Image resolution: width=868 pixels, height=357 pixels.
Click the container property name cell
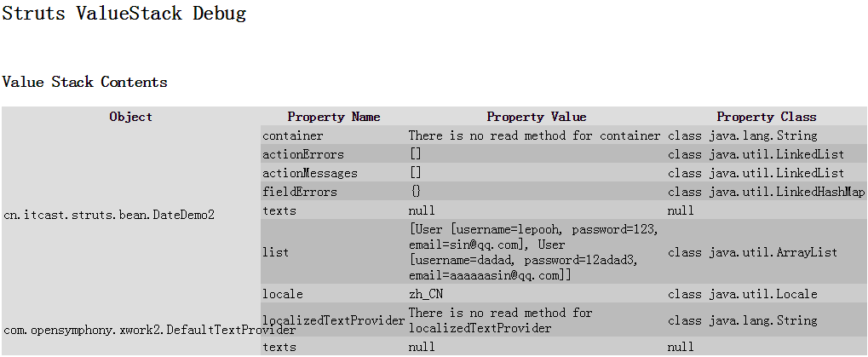(x=293, y=135)
